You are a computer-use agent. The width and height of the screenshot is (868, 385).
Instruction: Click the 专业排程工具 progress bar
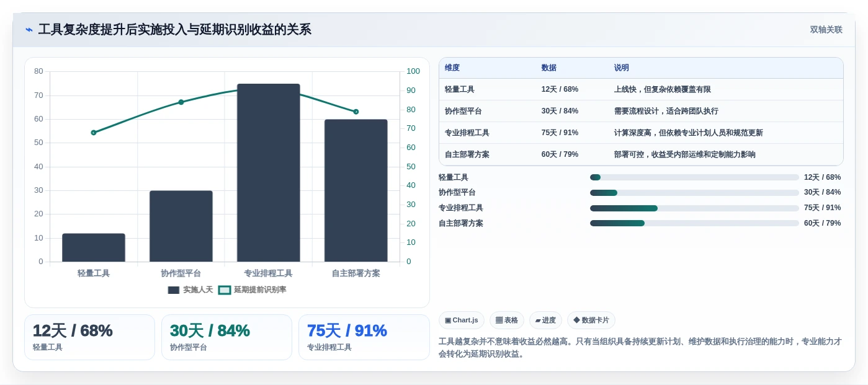point(694,208)
